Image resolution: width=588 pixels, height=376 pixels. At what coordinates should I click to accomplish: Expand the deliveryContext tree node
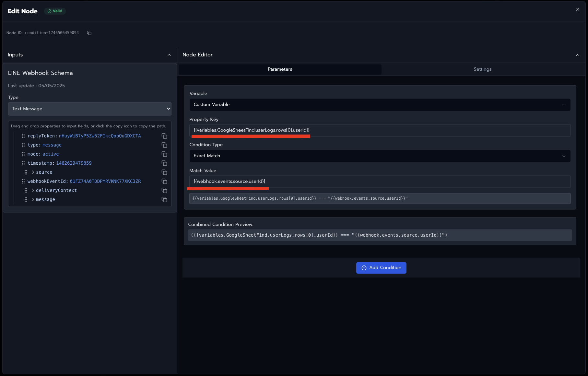tap(33, 190)
